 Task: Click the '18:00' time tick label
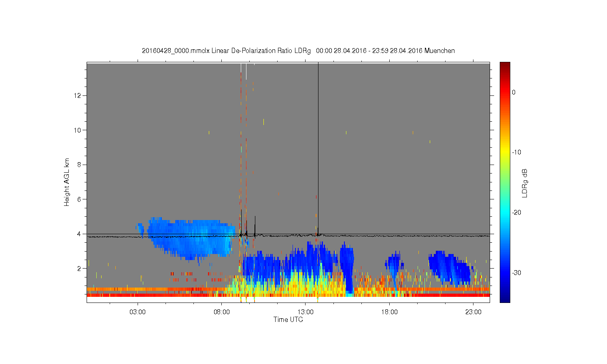pos(390,312)
